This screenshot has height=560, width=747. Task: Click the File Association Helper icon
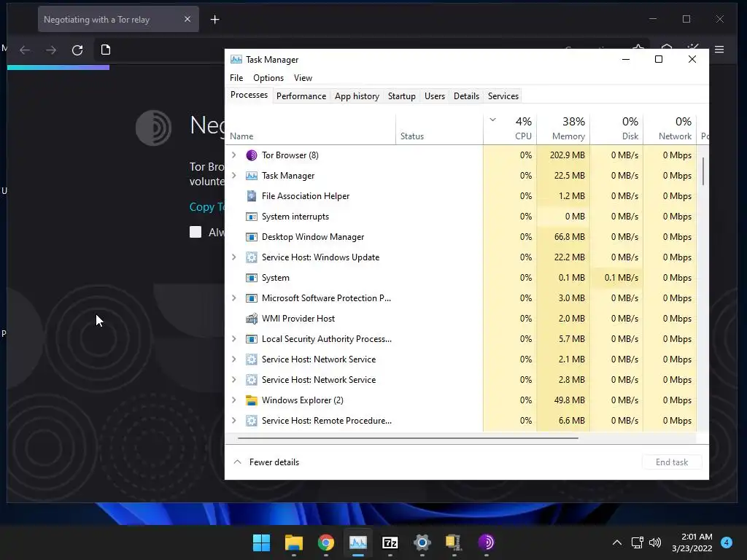pyautogui.click(x=252, y=196)
